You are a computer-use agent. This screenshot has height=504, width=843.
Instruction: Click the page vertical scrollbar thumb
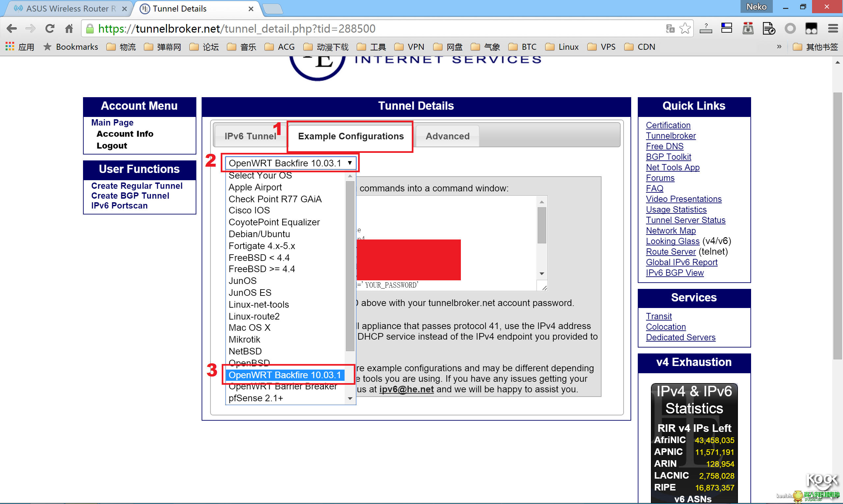coord(837,226)
